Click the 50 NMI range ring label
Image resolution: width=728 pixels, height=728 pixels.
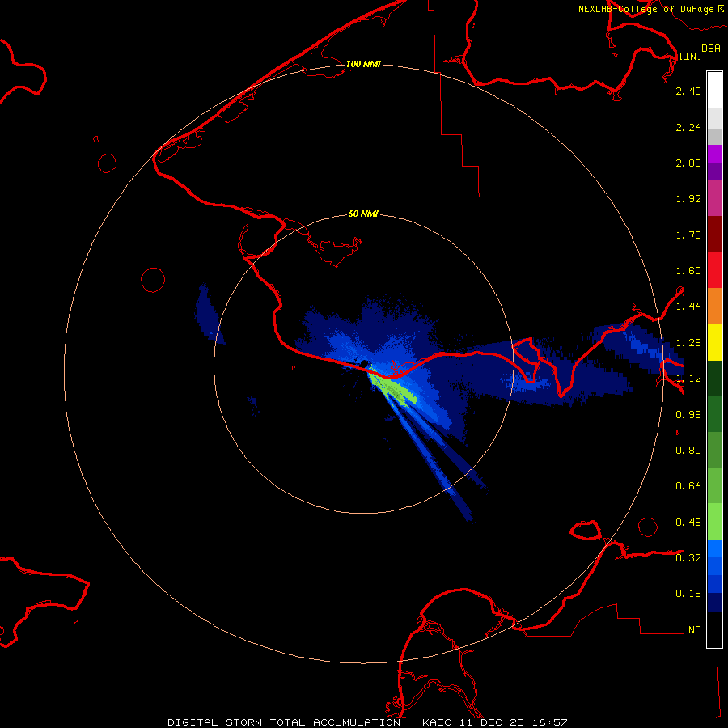[363, 214]
